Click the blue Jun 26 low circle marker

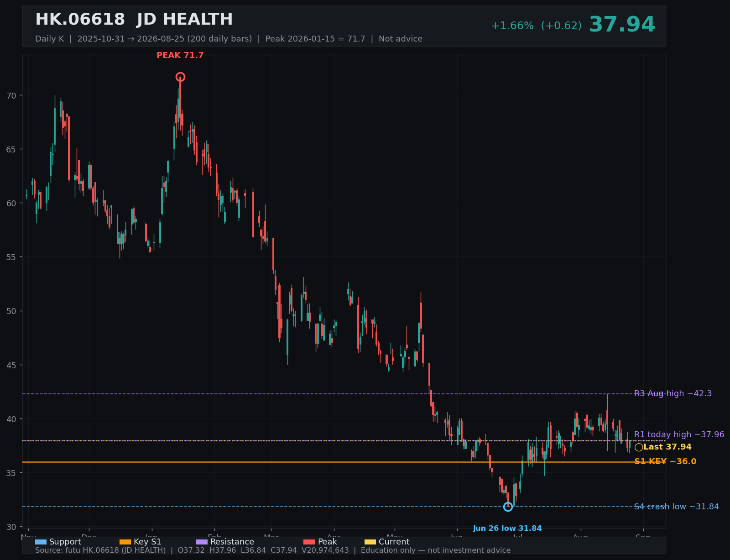click(x=508, y=507)
